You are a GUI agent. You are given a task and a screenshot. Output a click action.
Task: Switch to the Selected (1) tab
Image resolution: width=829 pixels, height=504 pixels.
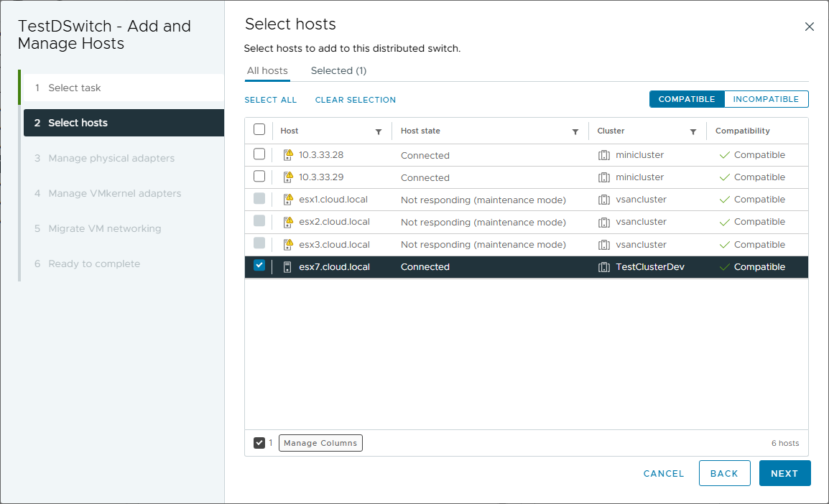tap(338, 71)
